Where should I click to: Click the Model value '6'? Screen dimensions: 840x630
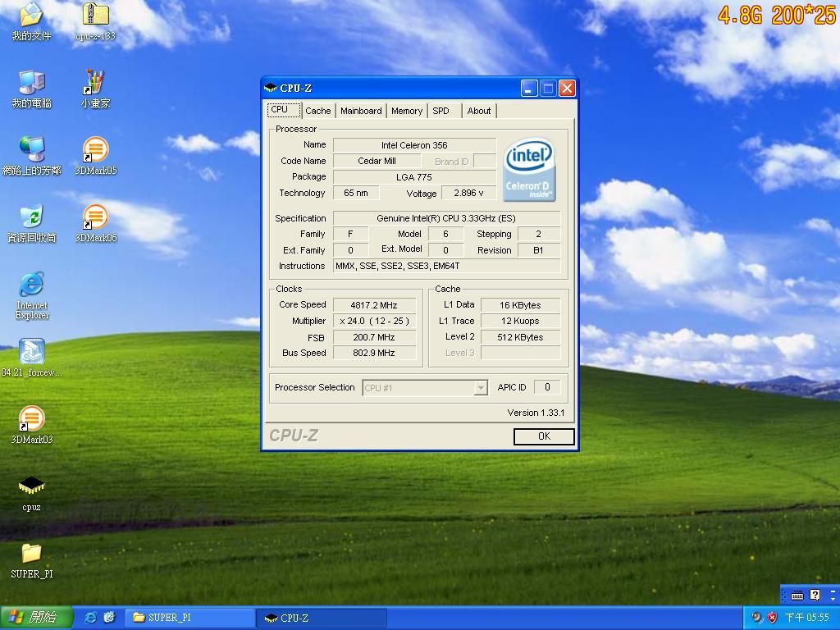point(445,234)
